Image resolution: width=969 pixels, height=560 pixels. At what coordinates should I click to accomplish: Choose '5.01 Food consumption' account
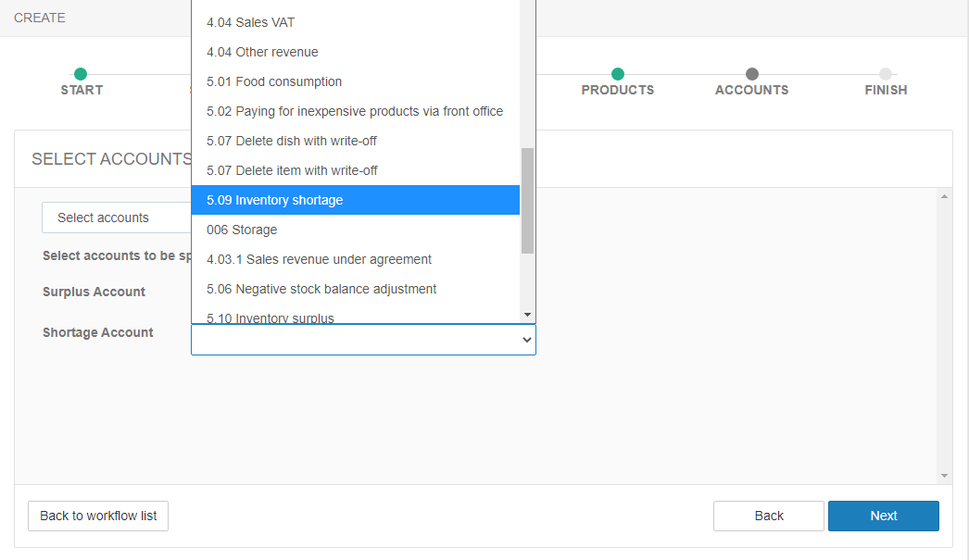(355, 81)
